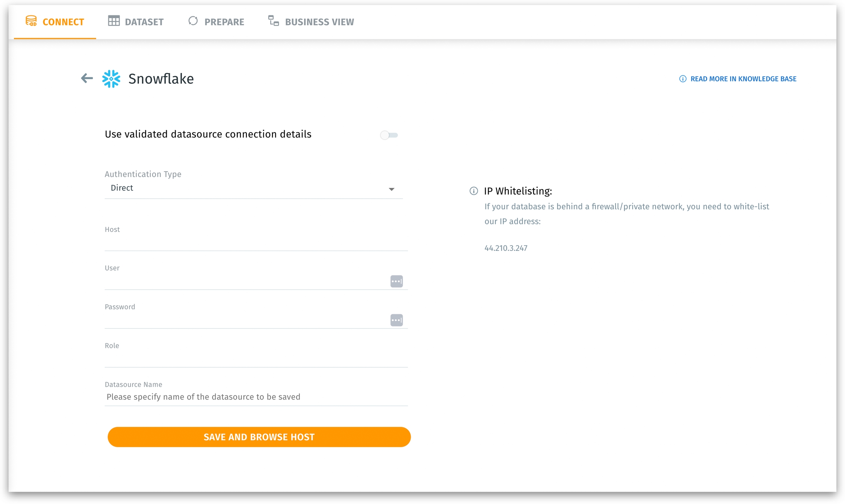Click the Connect tab database icon

(x=31, y=21)
